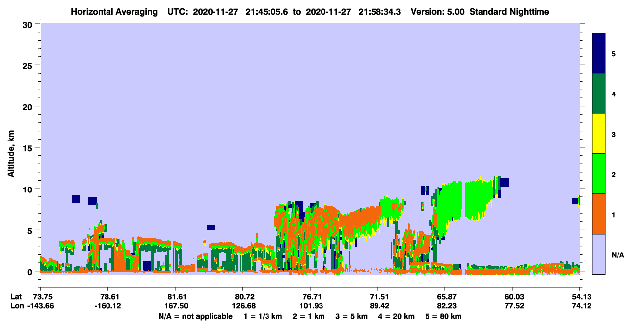644x330 pixels.
Task: Click 'N/A = not applicable' legend text
Action: [x=195, y=316]
